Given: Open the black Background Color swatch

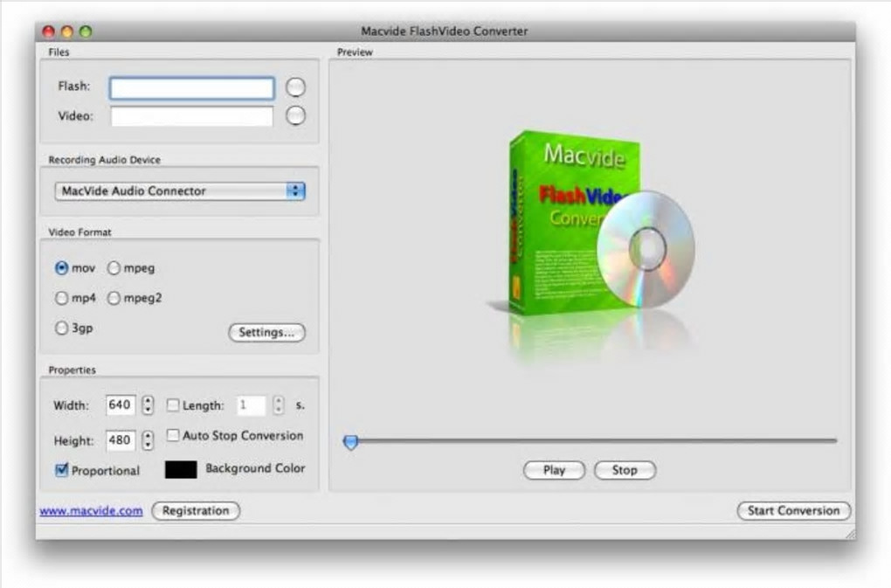Looking at the screenshot, I should 181,469.
